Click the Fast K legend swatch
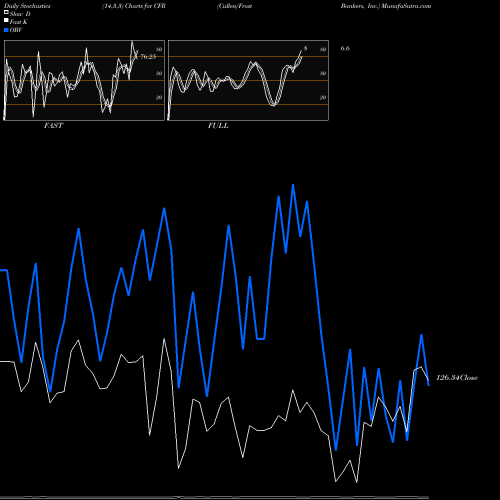This screenshot has height=500, width=500. click(x=6, y=21)
